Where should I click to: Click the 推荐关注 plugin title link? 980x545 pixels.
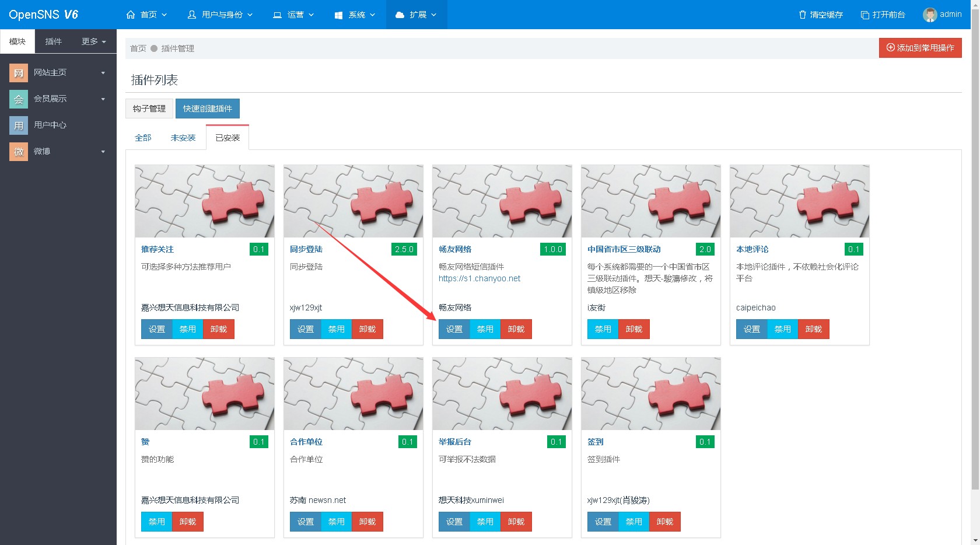157,249
